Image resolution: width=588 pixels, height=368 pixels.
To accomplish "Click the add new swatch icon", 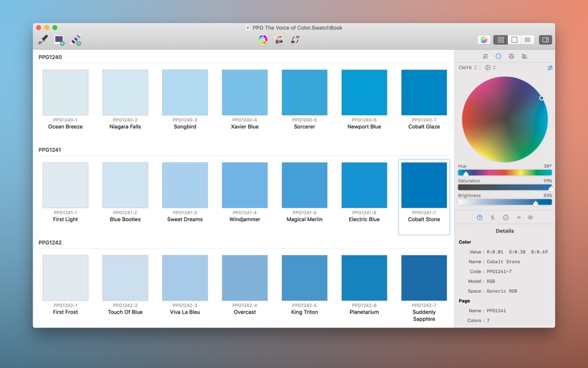I will 59,40.
